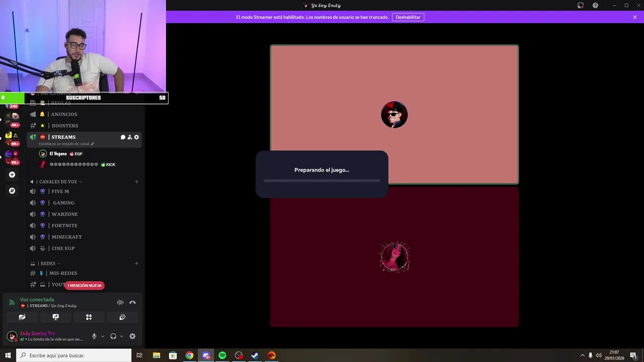
Task: Open server icon with 4K+ badge
Action: tap(12, 120)
